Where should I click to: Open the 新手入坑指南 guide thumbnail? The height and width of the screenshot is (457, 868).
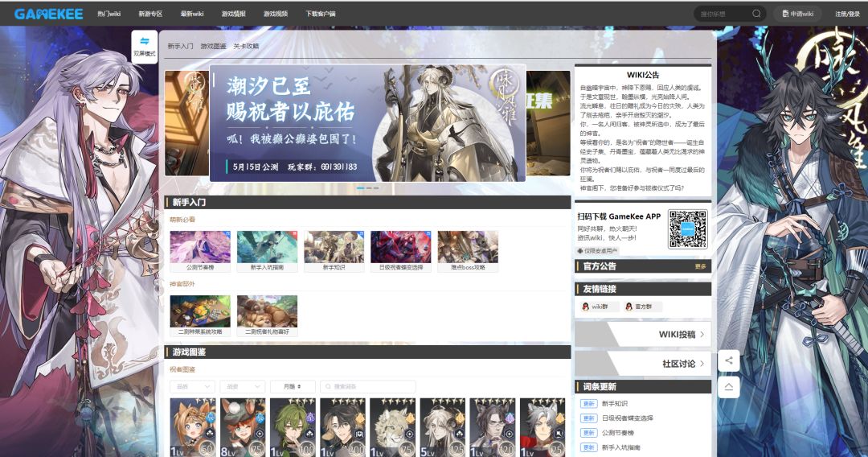[267, 251]
